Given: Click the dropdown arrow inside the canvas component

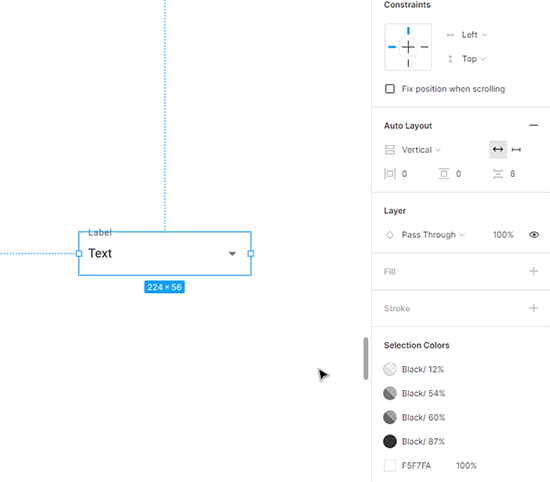Looking at the screenshot, I should (232, 254).
